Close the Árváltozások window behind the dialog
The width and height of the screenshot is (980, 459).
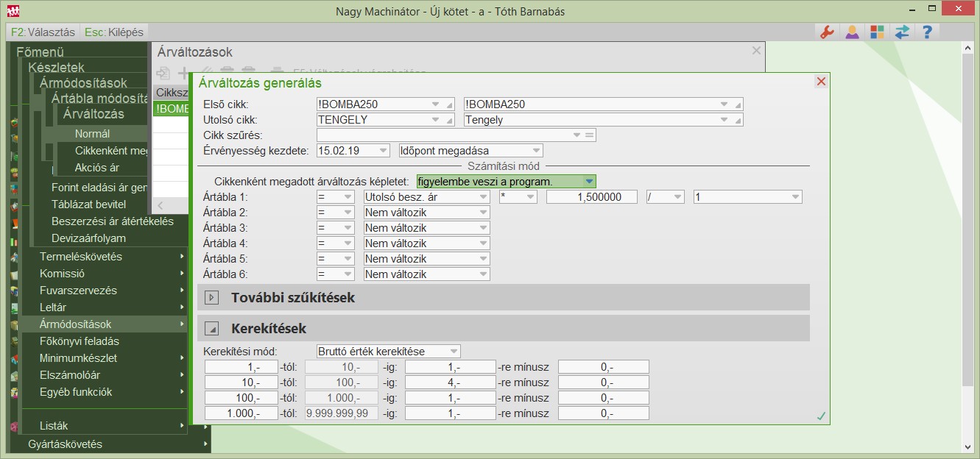[756, 51]
